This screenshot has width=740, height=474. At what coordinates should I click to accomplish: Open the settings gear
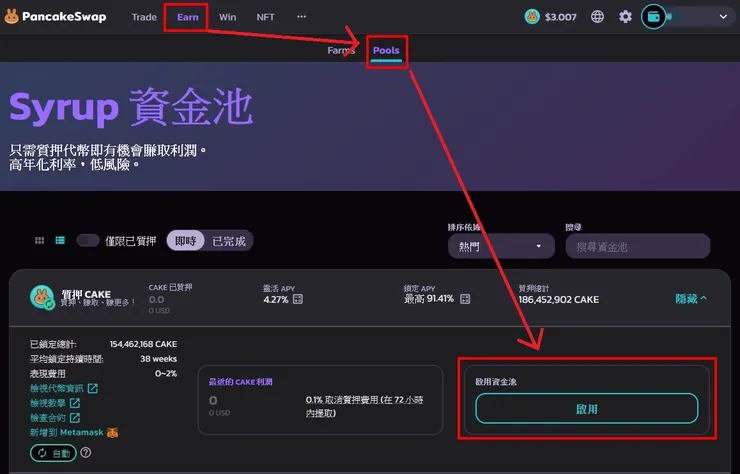[625, 17]
